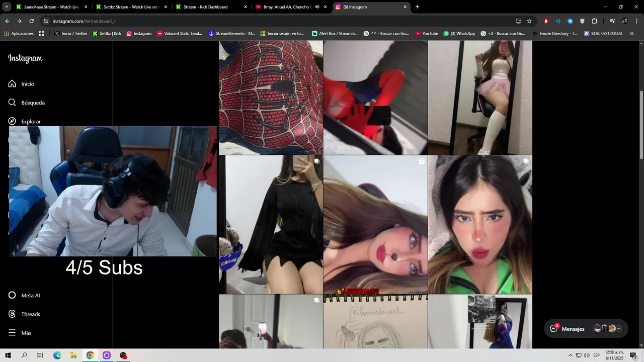644x362 pixels.
Task: Open the ESP language indicator
Action: 597,355
